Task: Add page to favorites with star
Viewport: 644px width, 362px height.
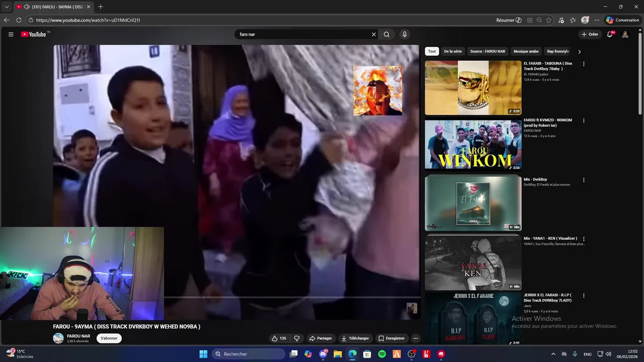Action: click(x=549, y=20)
